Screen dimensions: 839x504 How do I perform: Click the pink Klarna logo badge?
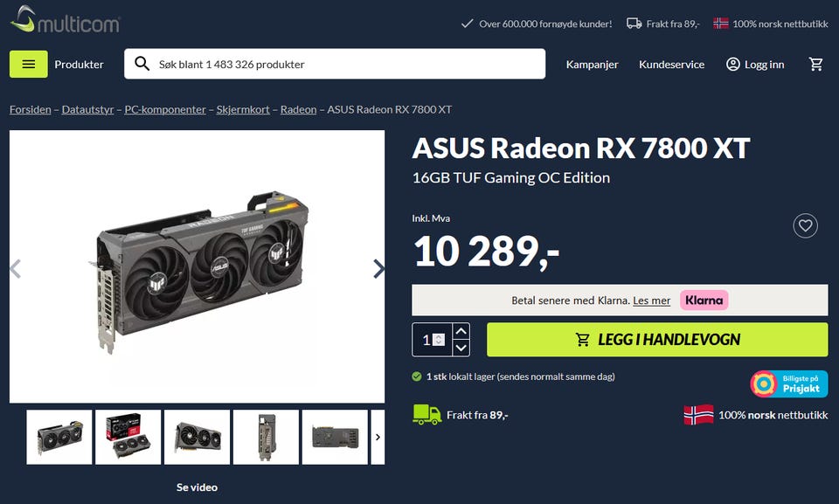(x=704, y=300)
